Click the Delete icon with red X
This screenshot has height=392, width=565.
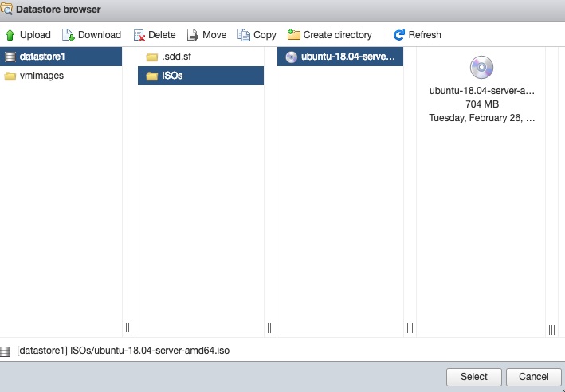coord(139,35)
